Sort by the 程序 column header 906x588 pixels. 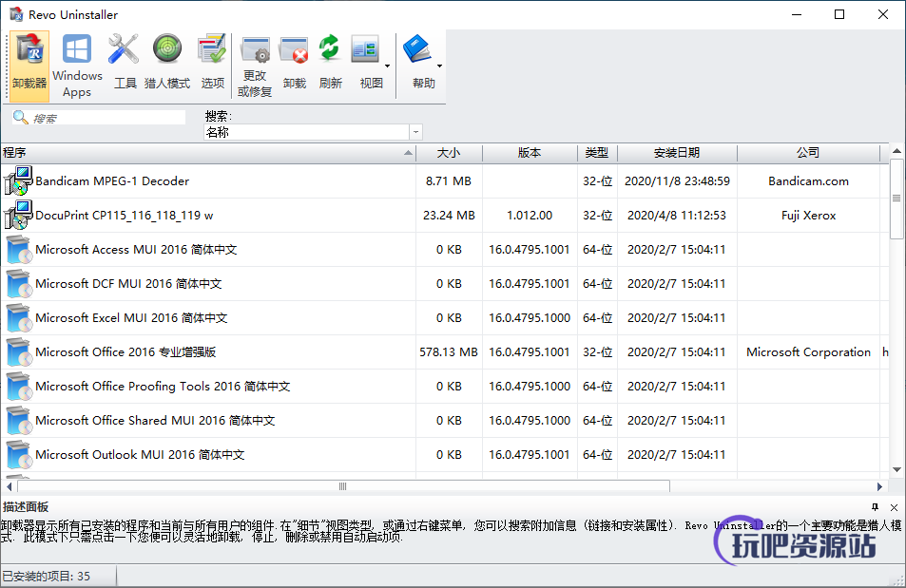click(x=208, y=153)
